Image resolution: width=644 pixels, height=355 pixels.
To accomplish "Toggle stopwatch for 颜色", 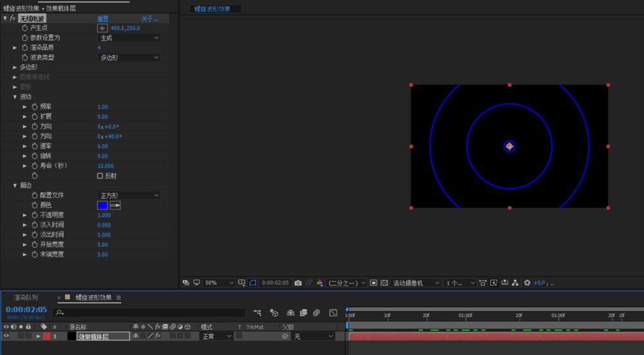I will 35,205.
